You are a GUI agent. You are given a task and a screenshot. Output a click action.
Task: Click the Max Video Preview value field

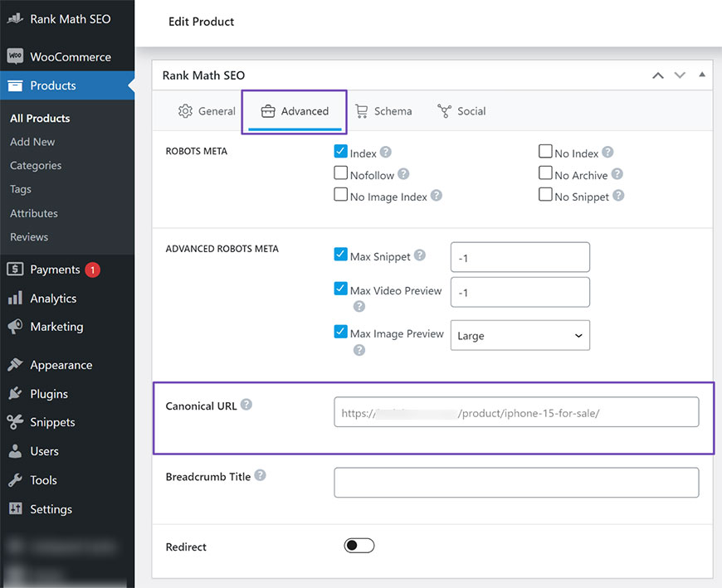(520, 292)
